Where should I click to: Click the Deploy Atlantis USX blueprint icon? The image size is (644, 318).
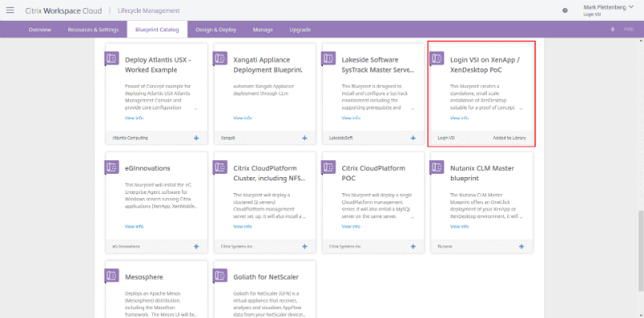click(112, 58)
